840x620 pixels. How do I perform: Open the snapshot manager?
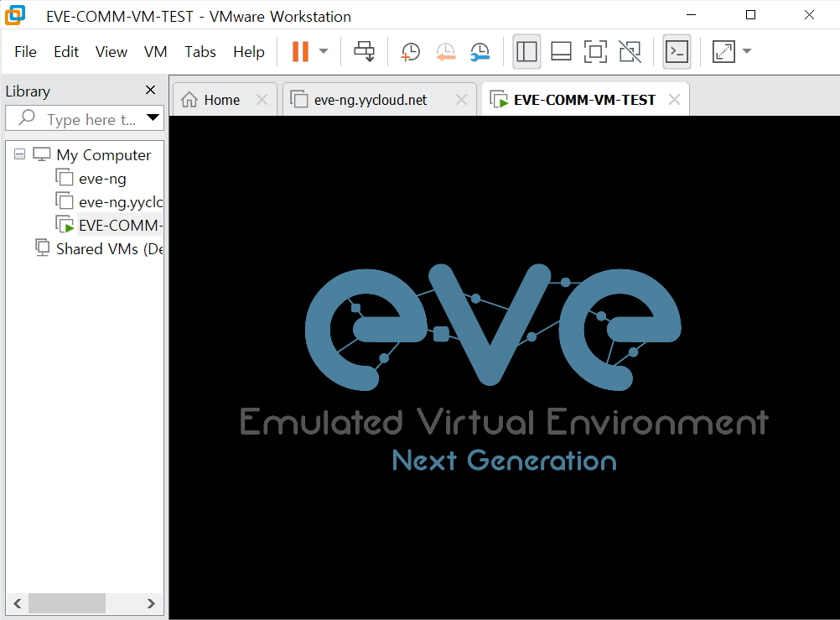click(x=480, y=51)
